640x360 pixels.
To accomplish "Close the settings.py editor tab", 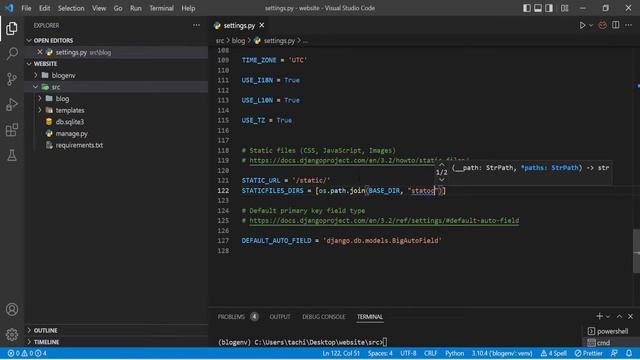I will click(262, 25).
